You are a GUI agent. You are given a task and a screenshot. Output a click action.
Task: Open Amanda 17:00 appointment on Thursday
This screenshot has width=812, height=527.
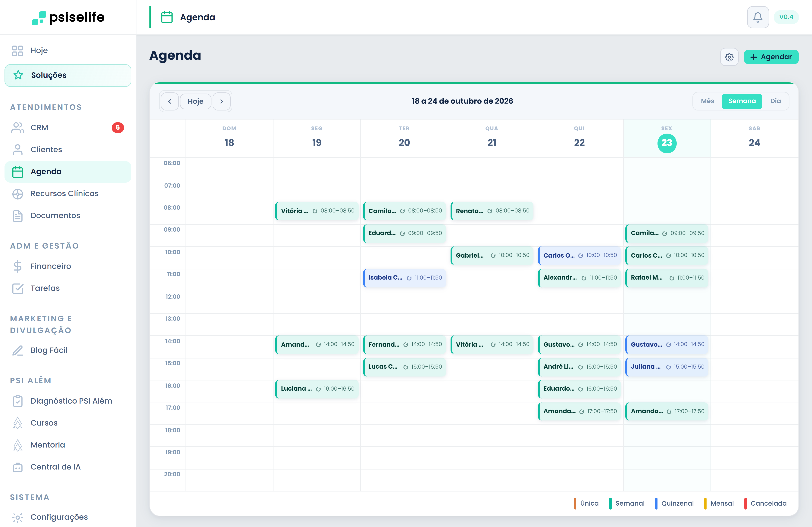pyautogui.click(x=579, y=411)
